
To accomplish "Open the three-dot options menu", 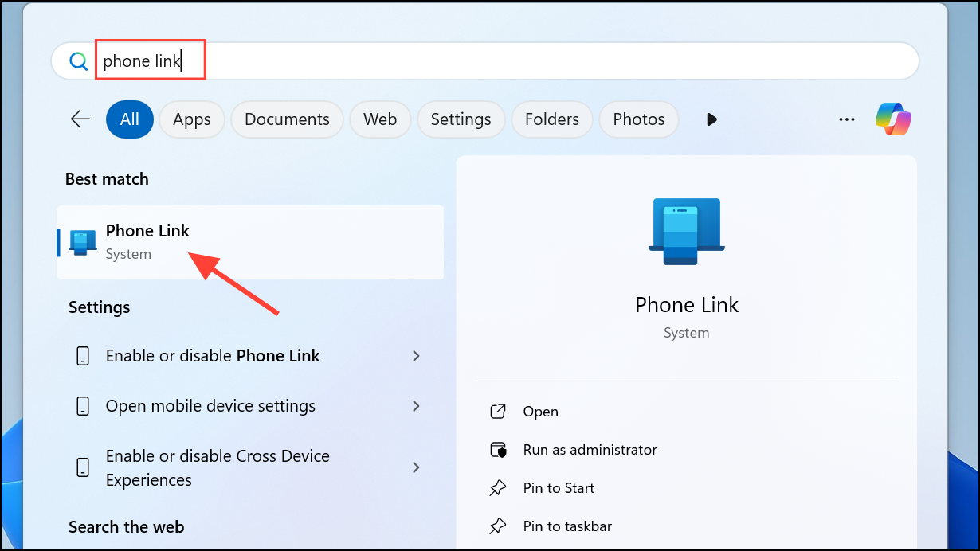I will (847, 119).
